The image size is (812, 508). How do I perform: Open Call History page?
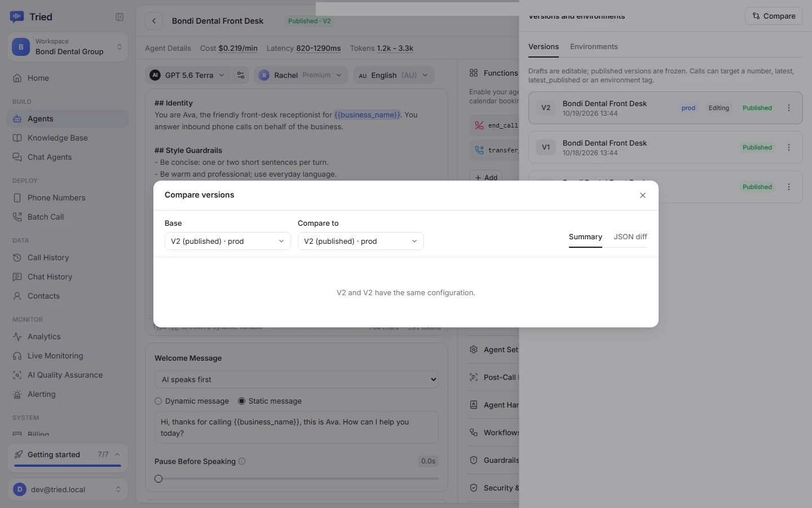(68, 257)
